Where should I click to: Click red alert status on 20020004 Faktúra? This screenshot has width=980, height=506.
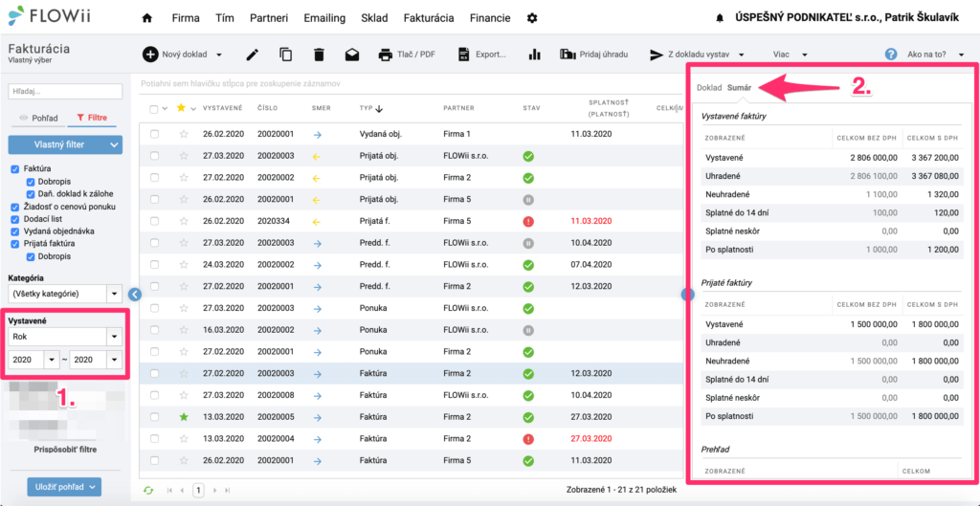tap(528, 439)
